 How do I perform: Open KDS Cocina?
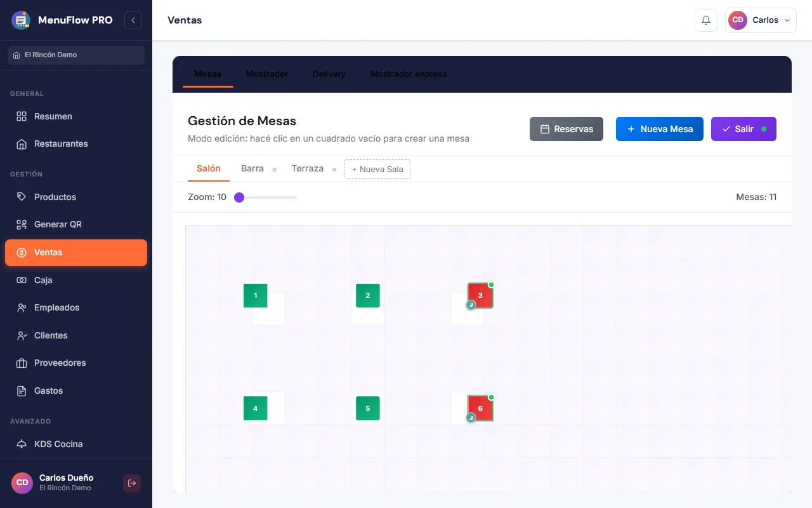click(76, 444)
